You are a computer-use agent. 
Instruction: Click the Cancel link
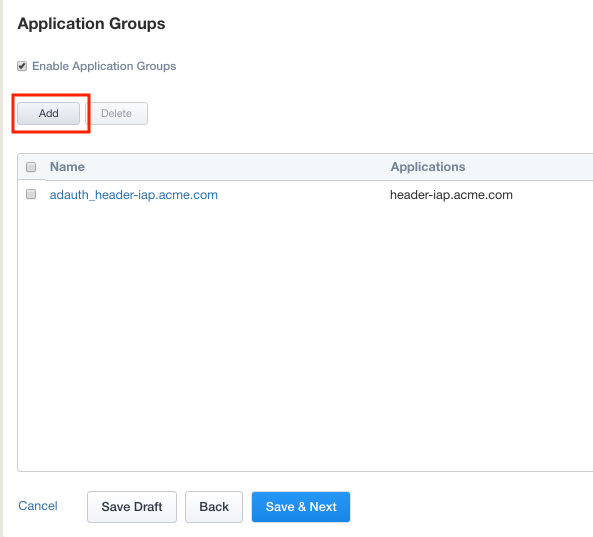point(38,506)
